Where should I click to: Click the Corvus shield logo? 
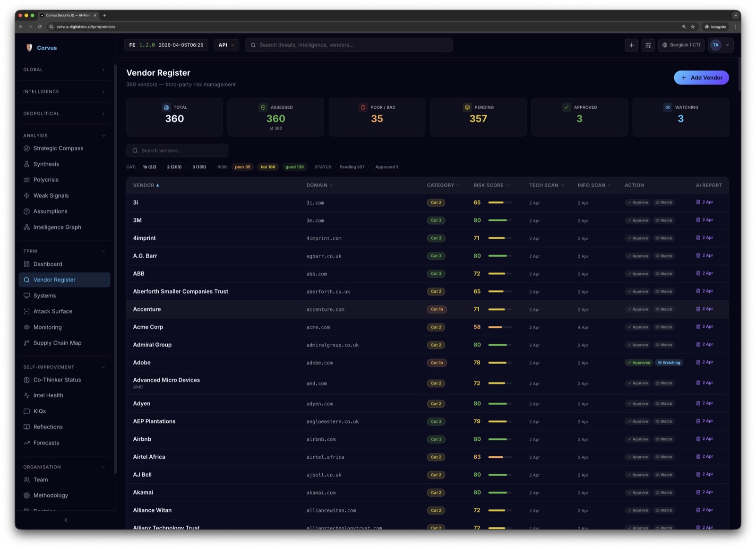[29, 48]
